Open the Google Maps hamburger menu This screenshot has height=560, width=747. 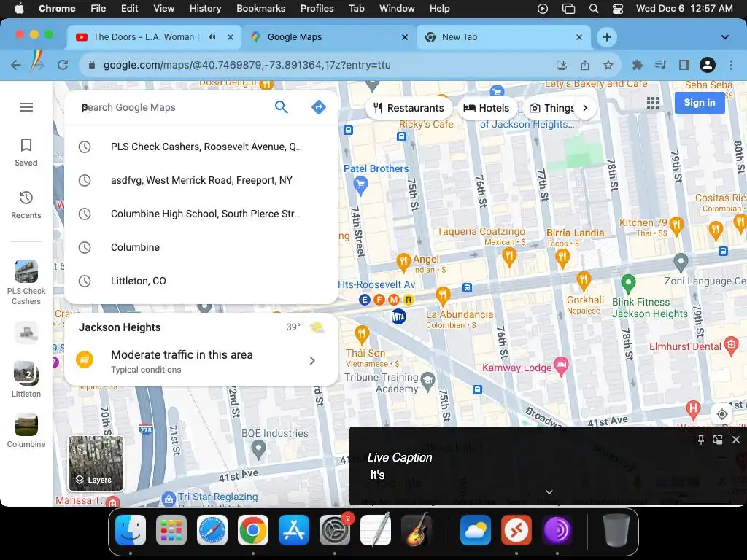click(x=26, y=107)
